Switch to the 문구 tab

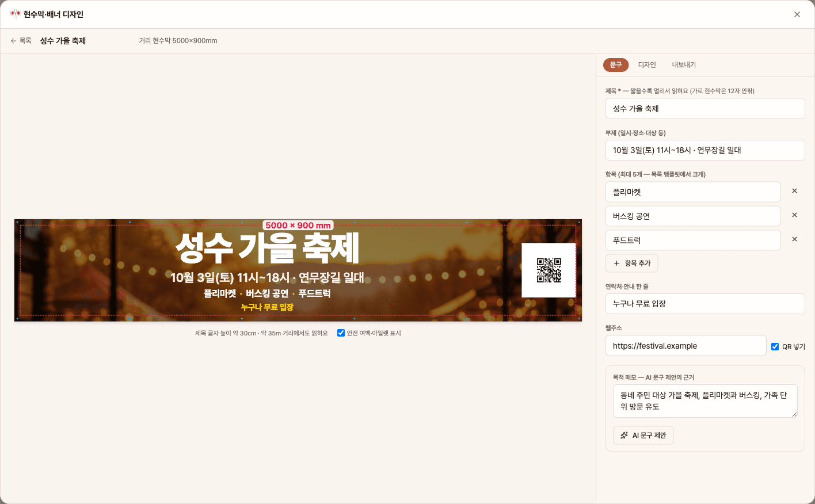click(616, 65)
